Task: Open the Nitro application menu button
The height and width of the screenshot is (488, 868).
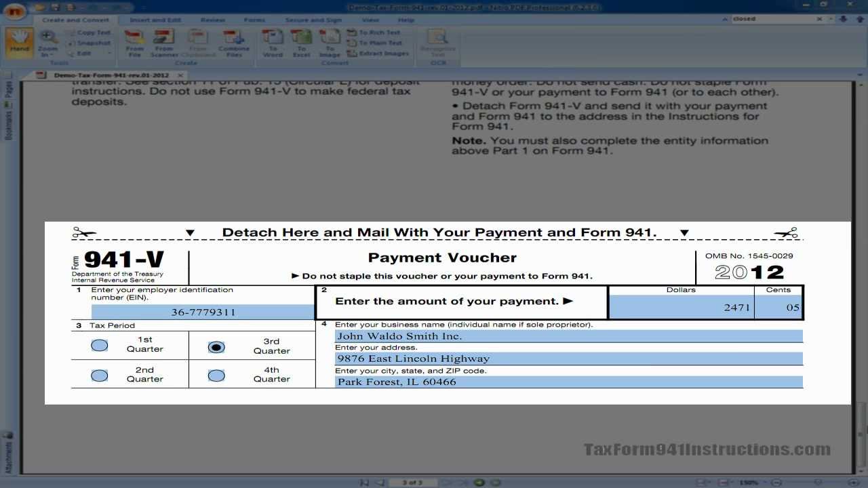Action: pos(14,10)
